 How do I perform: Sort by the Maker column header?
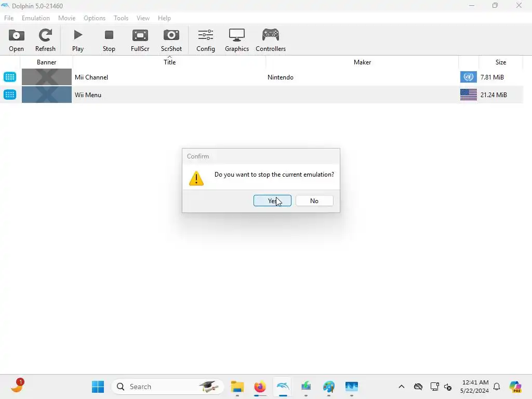[362, 62]
